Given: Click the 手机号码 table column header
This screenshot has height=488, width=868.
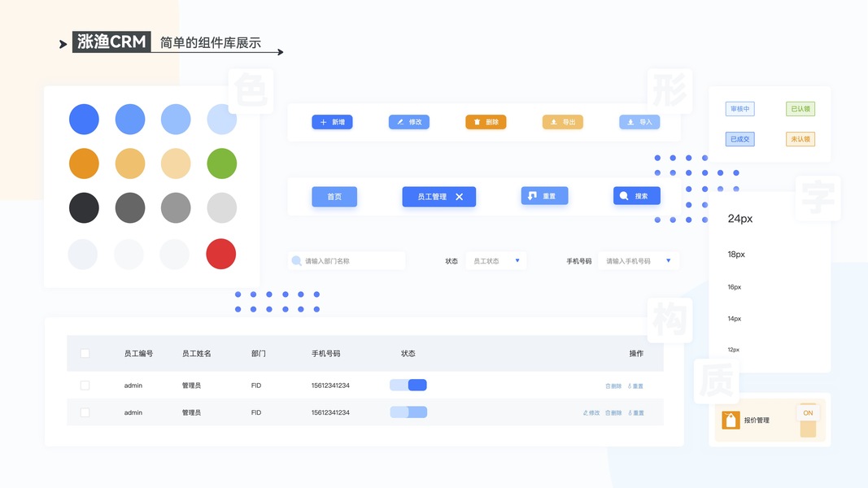Looking at the screenshot, I should click(326, 354).
